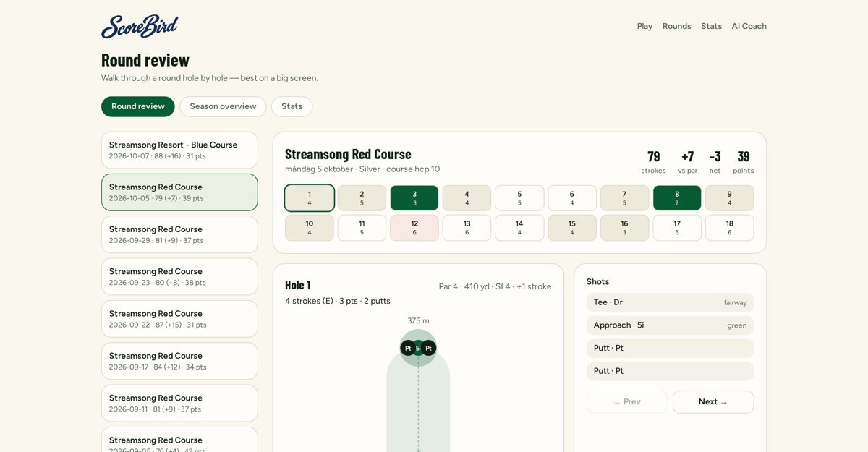Select hole 10 in the scorecard

pos(310,228)
